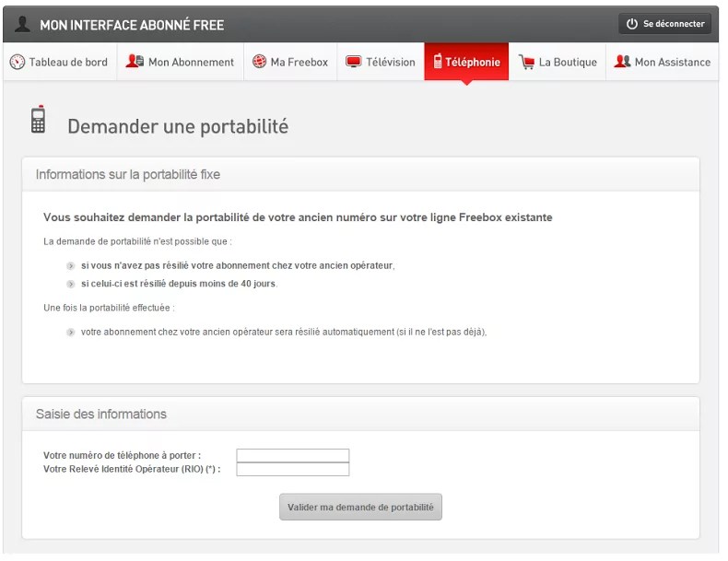Open the La Boutique tab
This screenshot has width=728, height=561.
pos(558,62)
